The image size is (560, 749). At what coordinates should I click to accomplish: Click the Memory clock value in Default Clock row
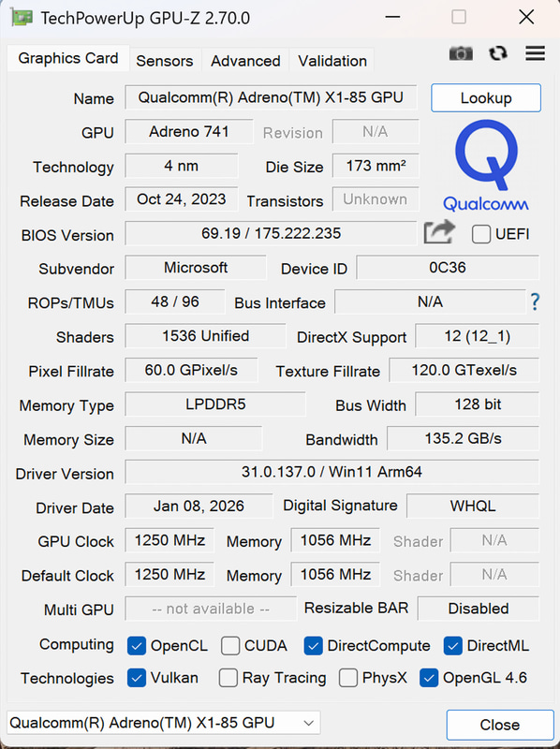[x=335, y=574]
